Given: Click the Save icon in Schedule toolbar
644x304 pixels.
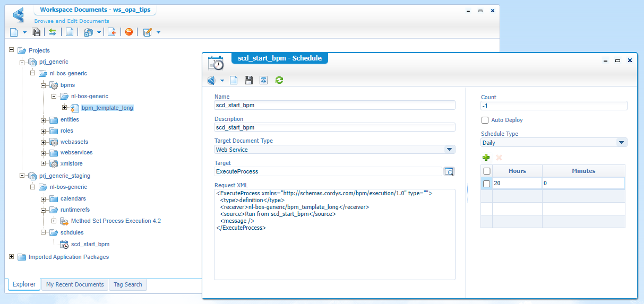Looking at the screenshot, I should [248, 80].
